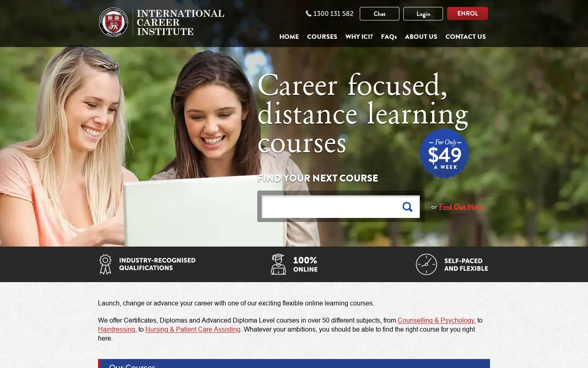588x368 pixels.
Task: Go to the WHY ICI? page
Action: 359,37
